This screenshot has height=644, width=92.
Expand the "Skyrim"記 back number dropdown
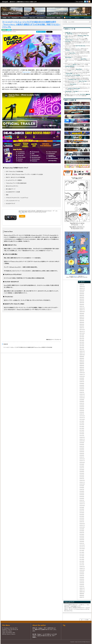pos(77,225)
